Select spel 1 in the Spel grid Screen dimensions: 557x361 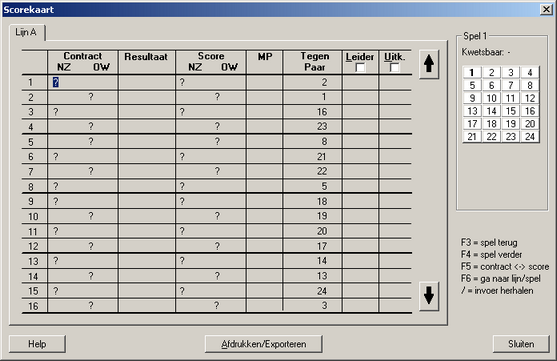[472, 72]
